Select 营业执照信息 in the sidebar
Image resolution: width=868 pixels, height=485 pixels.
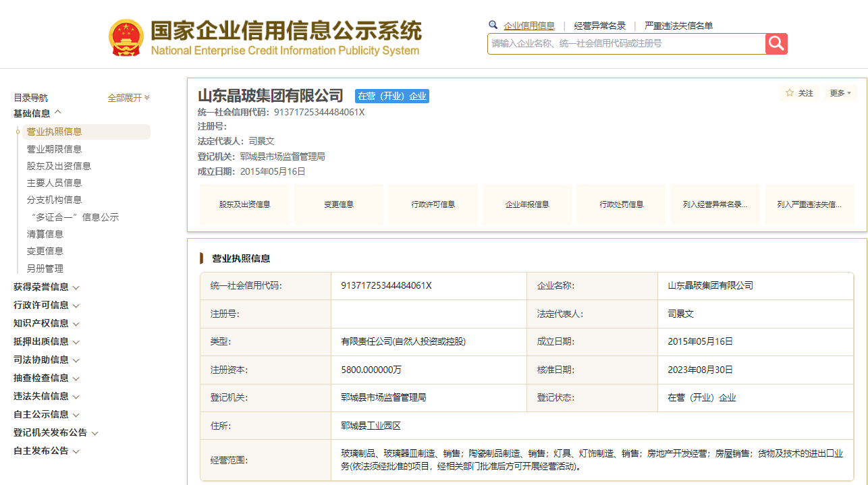(86, 132)
